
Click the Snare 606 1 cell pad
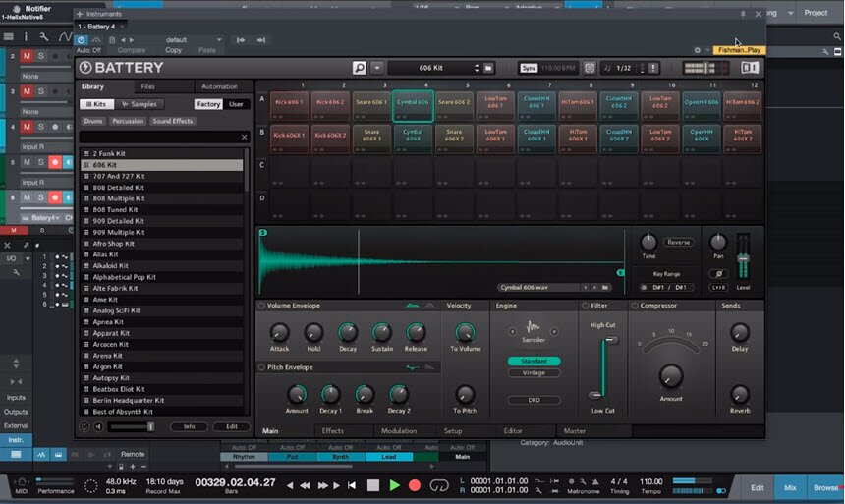[x=371, y=106]
